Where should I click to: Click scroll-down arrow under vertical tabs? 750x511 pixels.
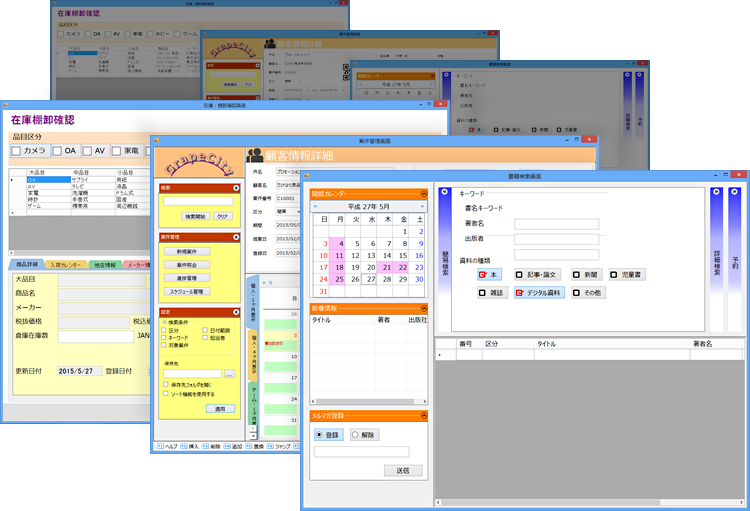(253, 436)
